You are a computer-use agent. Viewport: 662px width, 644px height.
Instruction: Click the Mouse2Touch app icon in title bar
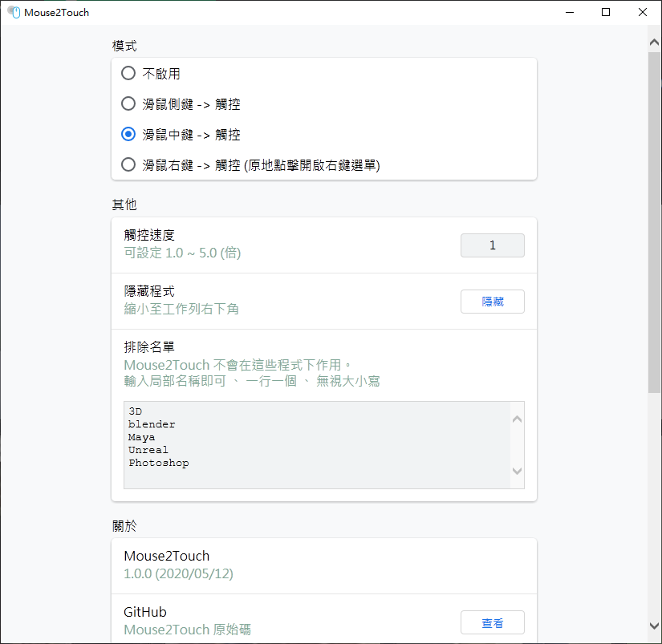point(14,12)
